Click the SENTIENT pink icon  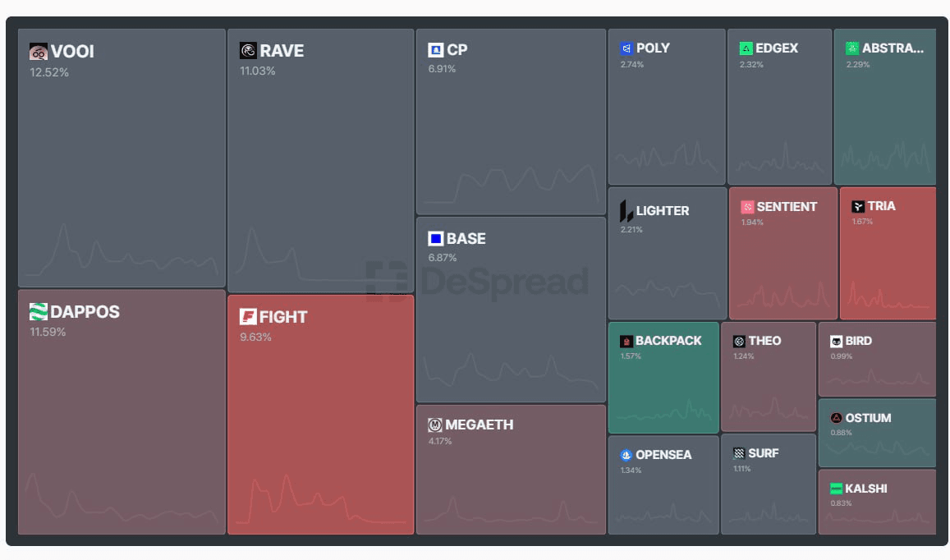pos(747,207)
